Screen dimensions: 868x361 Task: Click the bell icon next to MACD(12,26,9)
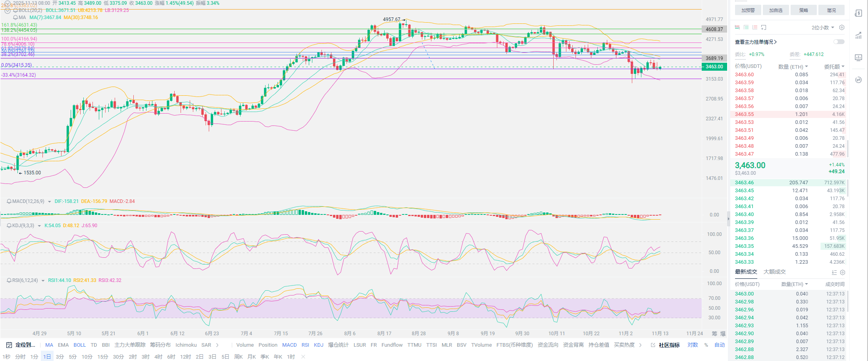pos(9,201)
